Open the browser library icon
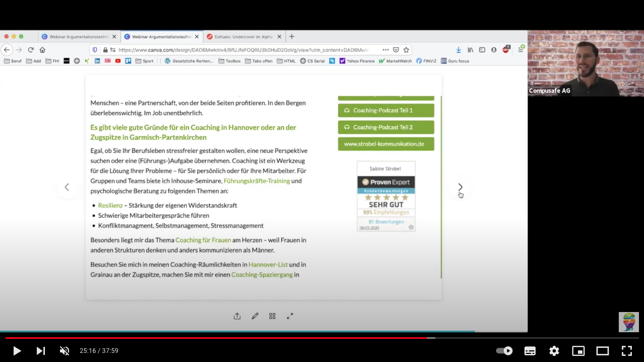This screenshot has height=362, width=644. coord(470,50)
